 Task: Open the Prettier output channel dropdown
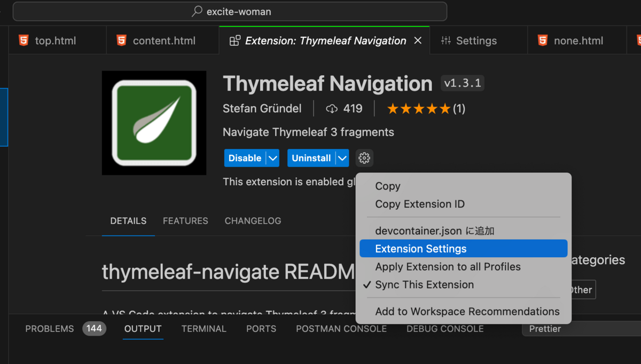(581, 329)
